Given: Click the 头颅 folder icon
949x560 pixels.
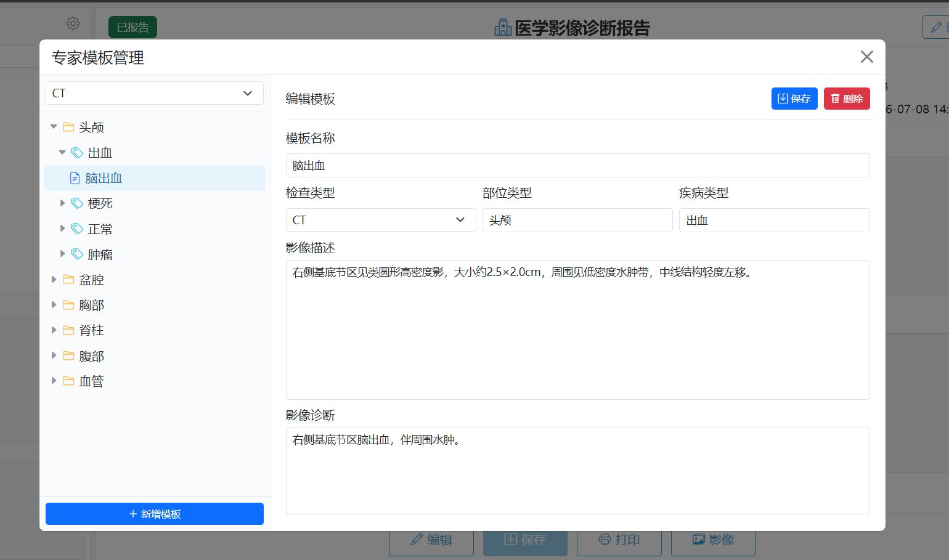Looking at the screenshot, I should (x=68, y=127).
